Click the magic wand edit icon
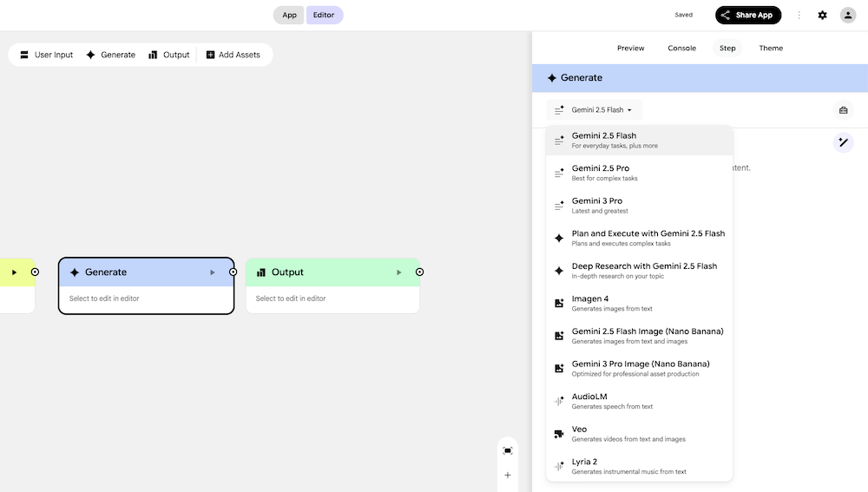 tap(843, 143)
